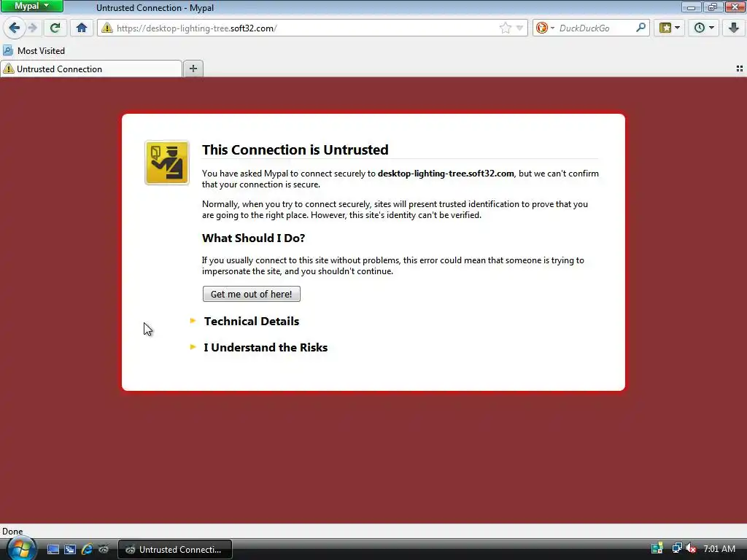Select the Untrusted Connection tab
Screen dimensions: 747x560
91,69
